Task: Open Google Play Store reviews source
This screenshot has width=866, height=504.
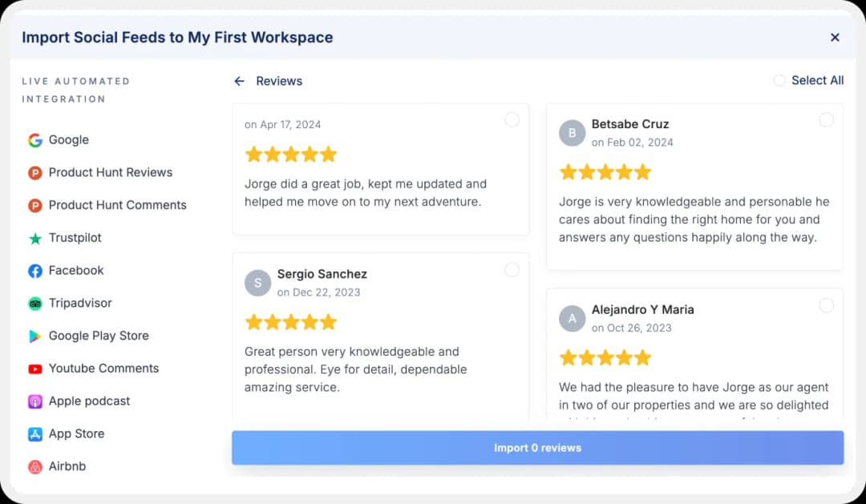Action: click(x=98, y=336)
